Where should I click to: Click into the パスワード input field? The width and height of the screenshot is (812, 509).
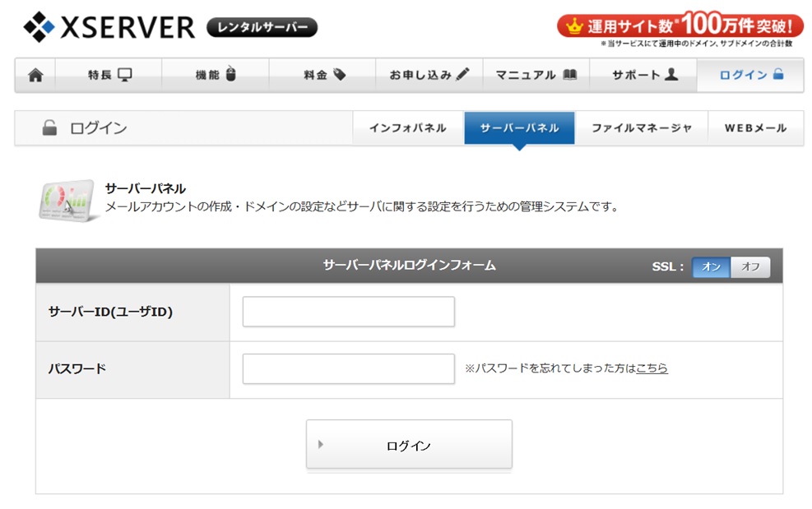[348, 368]
